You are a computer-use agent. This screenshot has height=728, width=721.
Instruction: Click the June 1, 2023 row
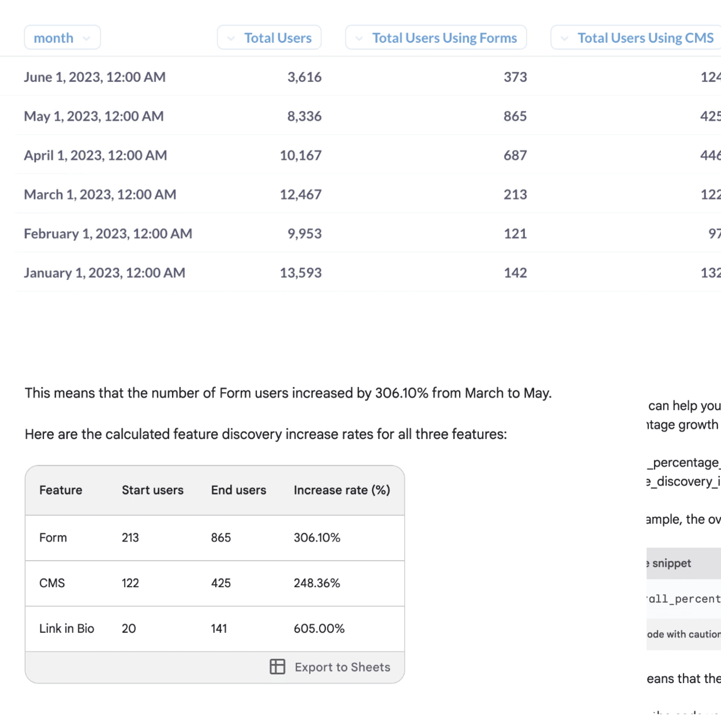95,77
